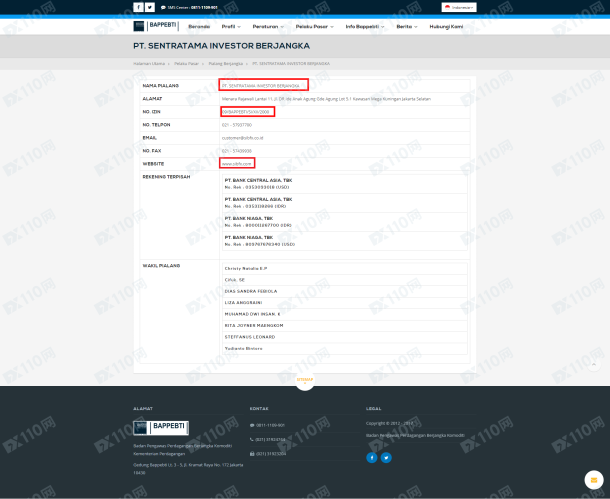This screenshot has width=610, height=499.
Task: Click footer Copyright 2012 text
Action: [x=390, y=423]
